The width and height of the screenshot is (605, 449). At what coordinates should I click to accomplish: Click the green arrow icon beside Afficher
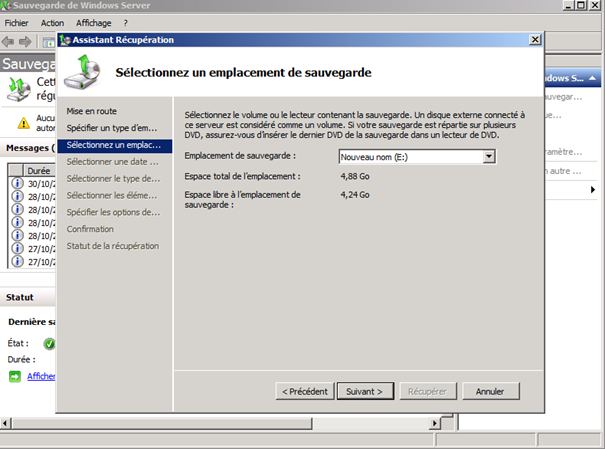tap(15, 376)
